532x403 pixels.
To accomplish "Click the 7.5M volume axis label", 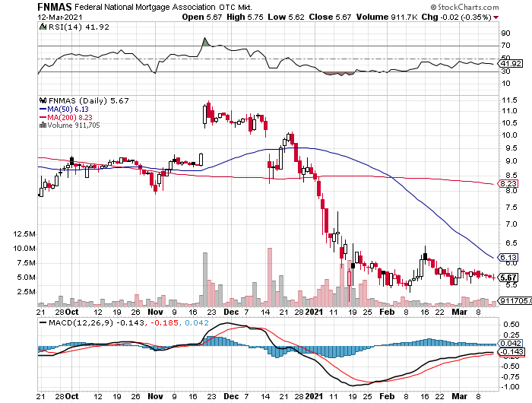I will [x=26, y=263].
